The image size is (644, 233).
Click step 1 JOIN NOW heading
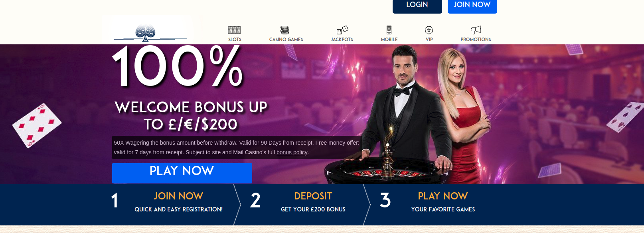point(178,196)
